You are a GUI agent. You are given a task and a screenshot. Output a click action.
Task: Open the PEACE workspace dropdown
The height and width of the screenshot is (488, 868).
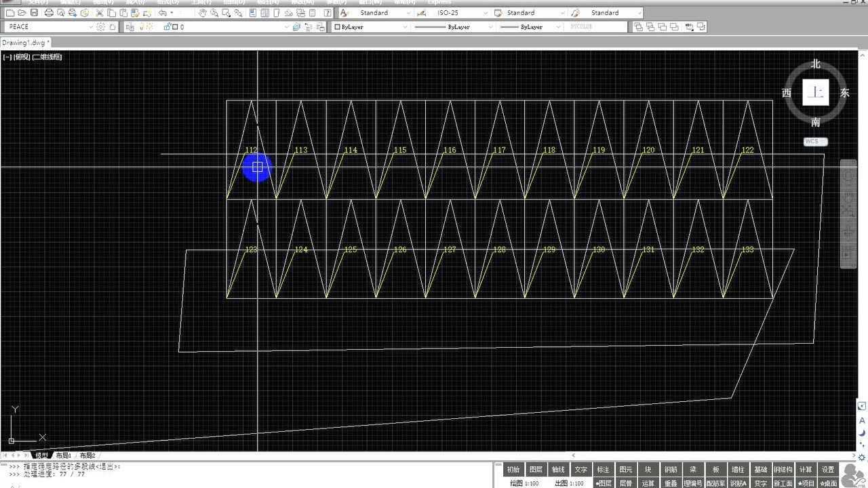click(x=91, y=27)
